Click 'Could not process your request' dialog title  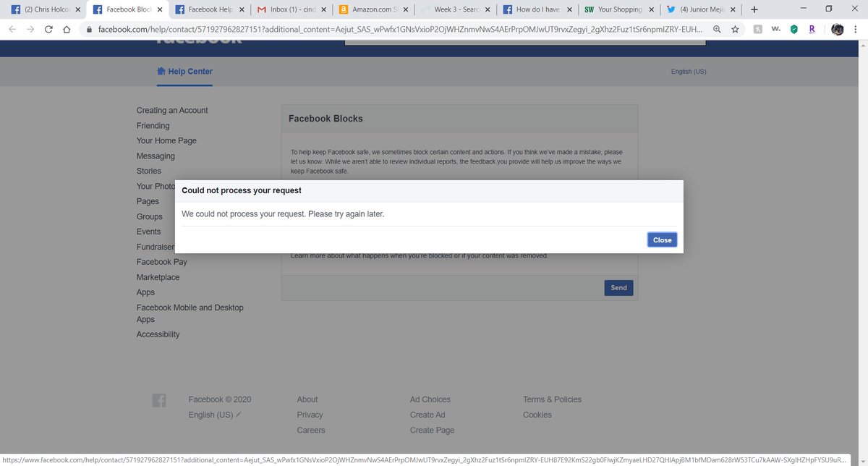242,191
